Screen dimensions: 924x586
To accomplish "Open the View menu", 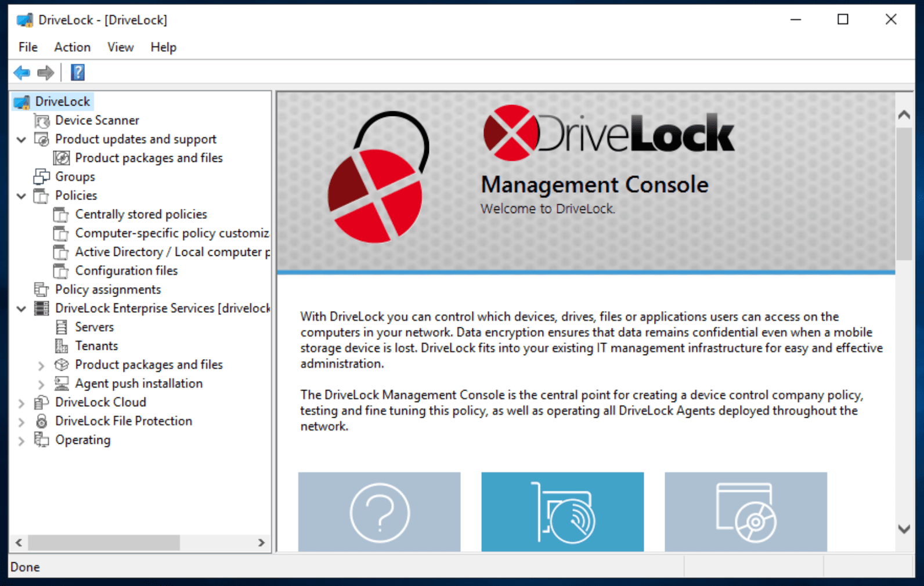I will click(120, 47).
